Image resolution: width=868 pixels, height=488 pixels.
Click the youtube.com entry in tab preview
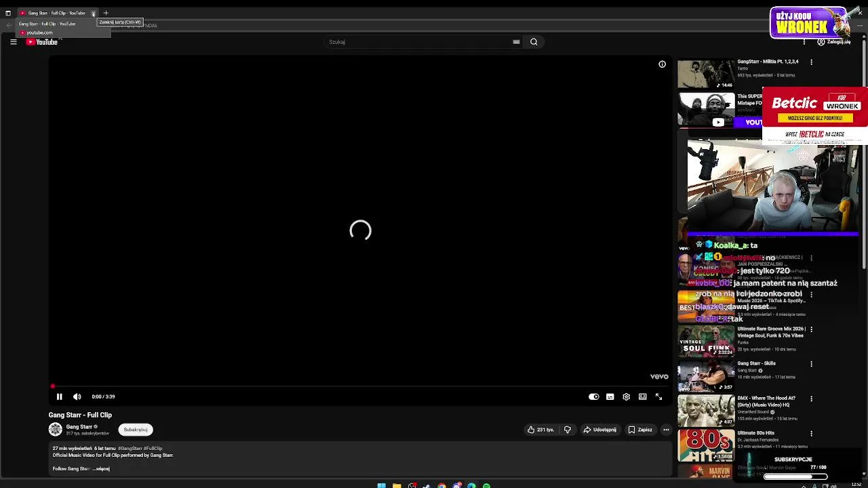coord(39,33)
